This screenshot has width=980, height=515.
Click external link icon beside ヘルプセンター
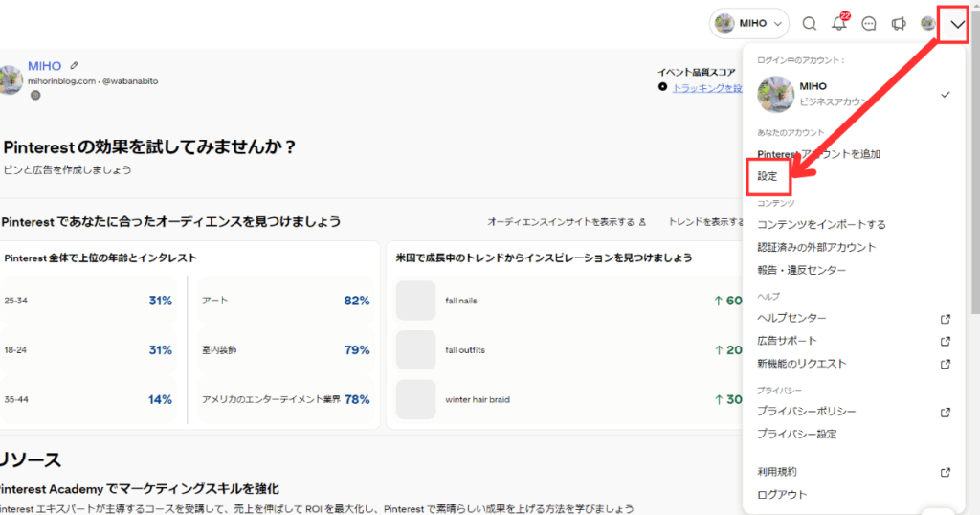946,319
